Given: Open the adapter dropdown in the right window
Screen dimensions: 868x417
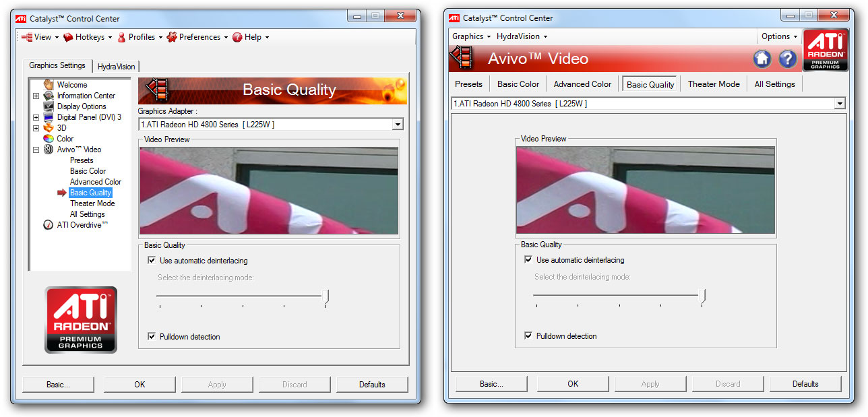Looking at the screenshot, I should (x=840, y=104).
